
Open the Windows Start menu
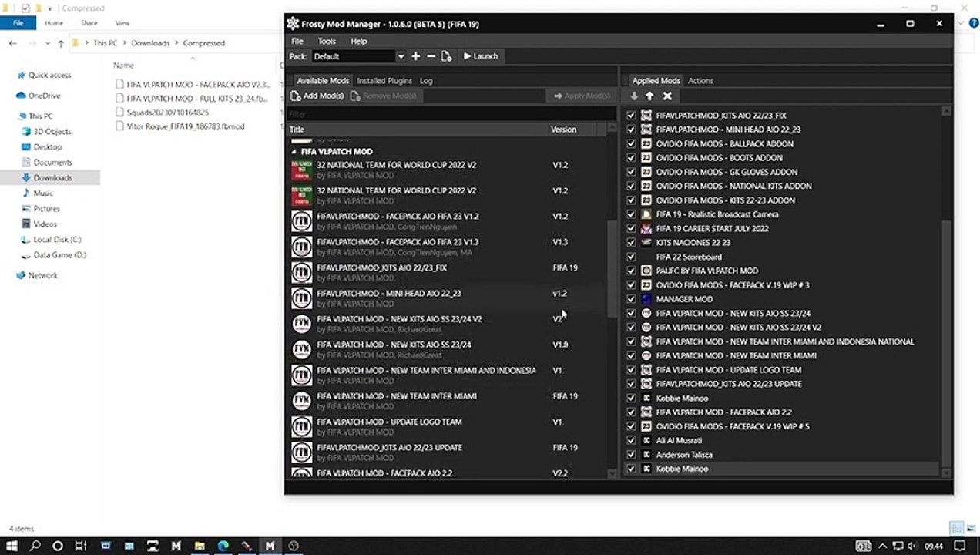click(x=12, y=546)
